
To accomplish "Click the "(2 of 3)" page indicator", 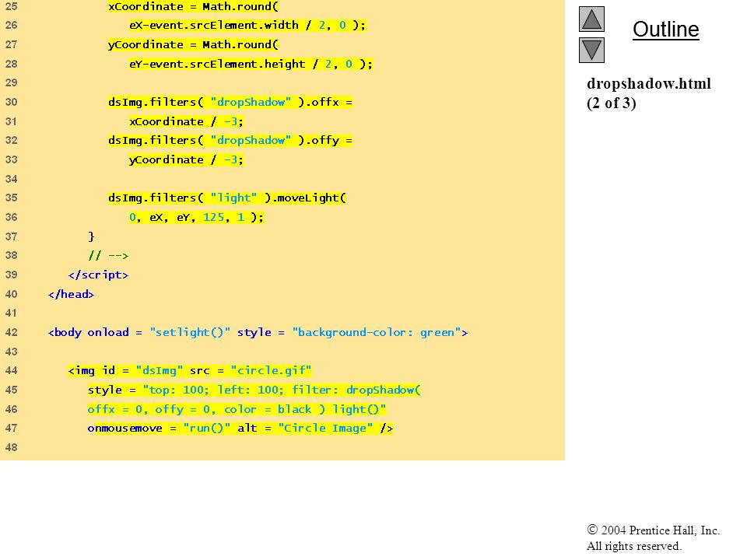I will pyautogui.click(x=612, y=103).
